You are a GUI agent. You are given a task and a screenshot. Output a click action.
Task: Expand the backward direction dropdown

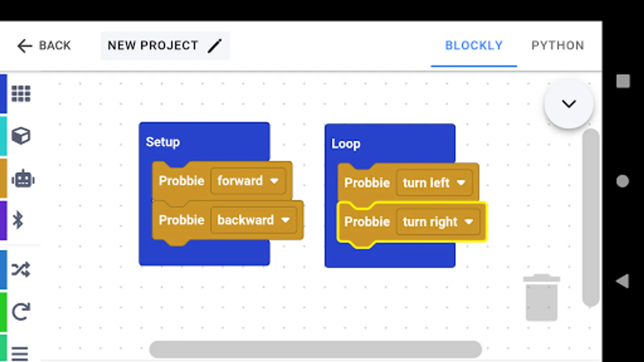click(x=254, y=220)
